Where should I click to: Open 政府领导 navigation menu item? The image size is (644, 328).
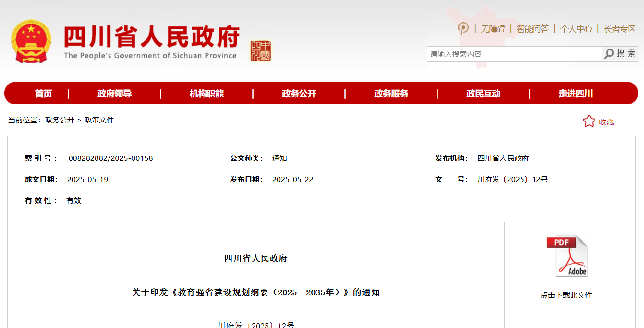[114, 94]
